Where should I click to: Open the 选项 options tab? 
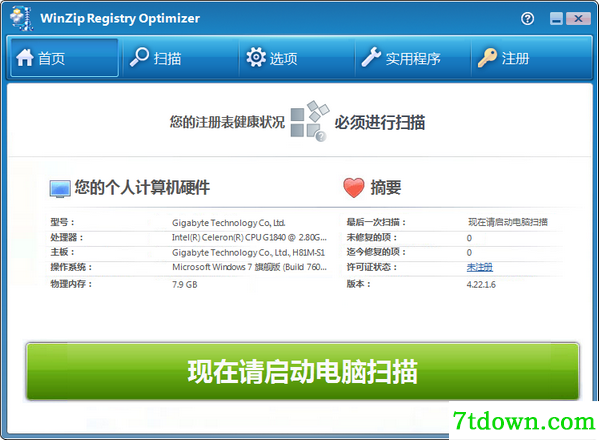297,58
